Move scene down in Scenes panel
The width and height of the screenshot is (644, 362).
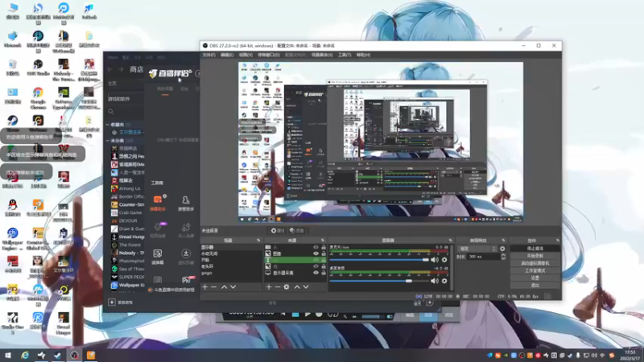pyautogui.click(x=233, y=287)
